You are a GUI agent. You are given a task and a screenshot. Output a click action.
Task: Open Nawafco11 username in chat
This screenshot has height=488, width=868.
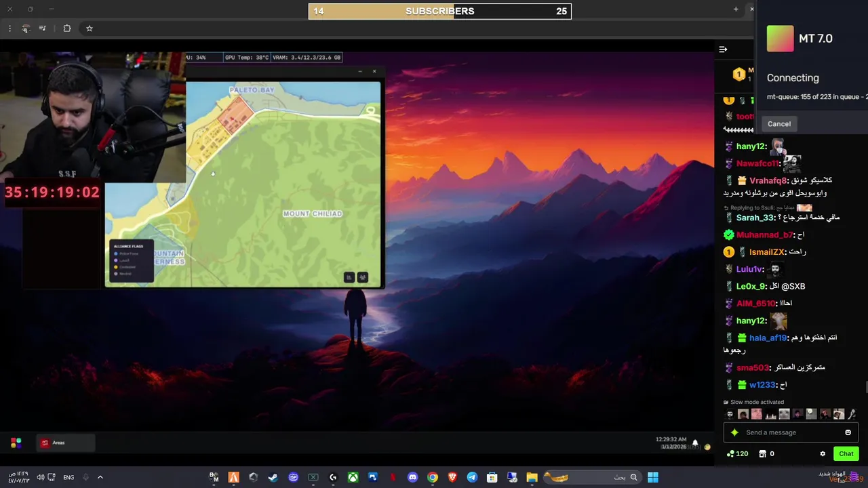(x=757, y=163)
